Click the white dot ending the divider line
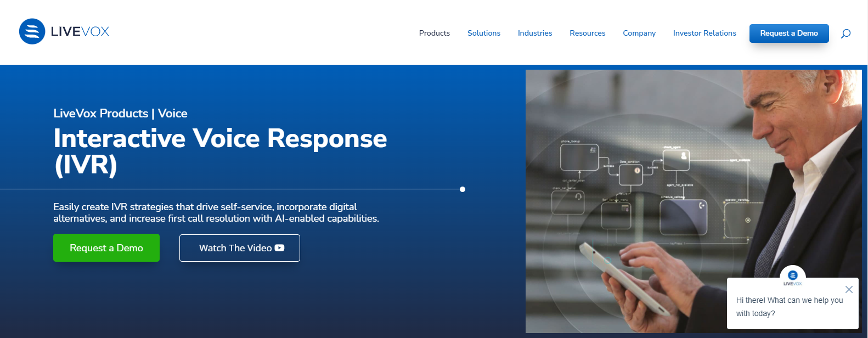 pos(463,189)
